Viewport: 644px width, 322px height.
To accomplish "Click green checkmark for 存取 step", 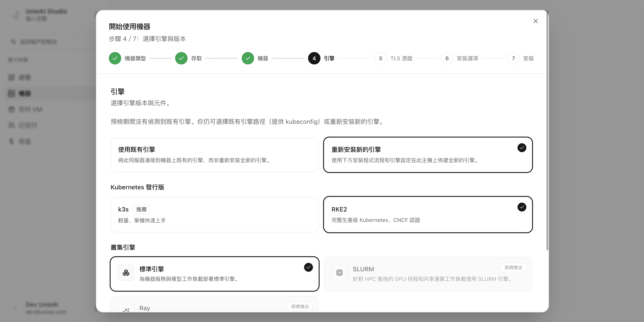I will [x=181, y=58].
